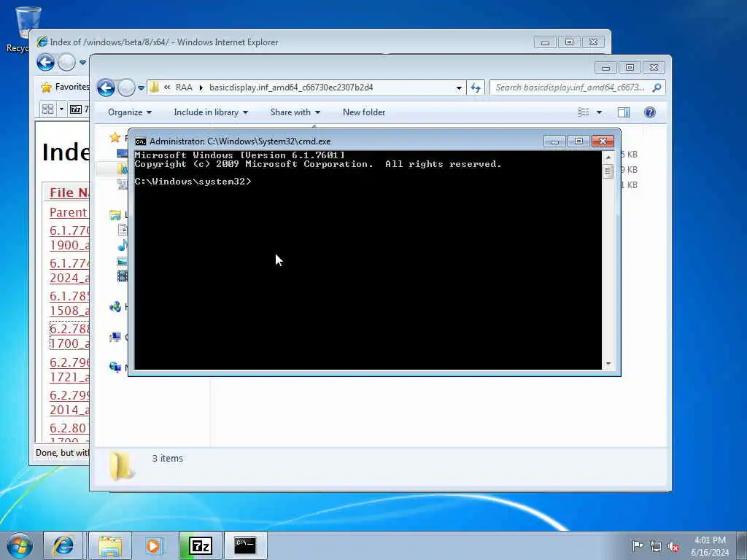Open Explorer's recent pages dropdown arrow
This screenshot has height=560, width=747.
click(141, 88)
